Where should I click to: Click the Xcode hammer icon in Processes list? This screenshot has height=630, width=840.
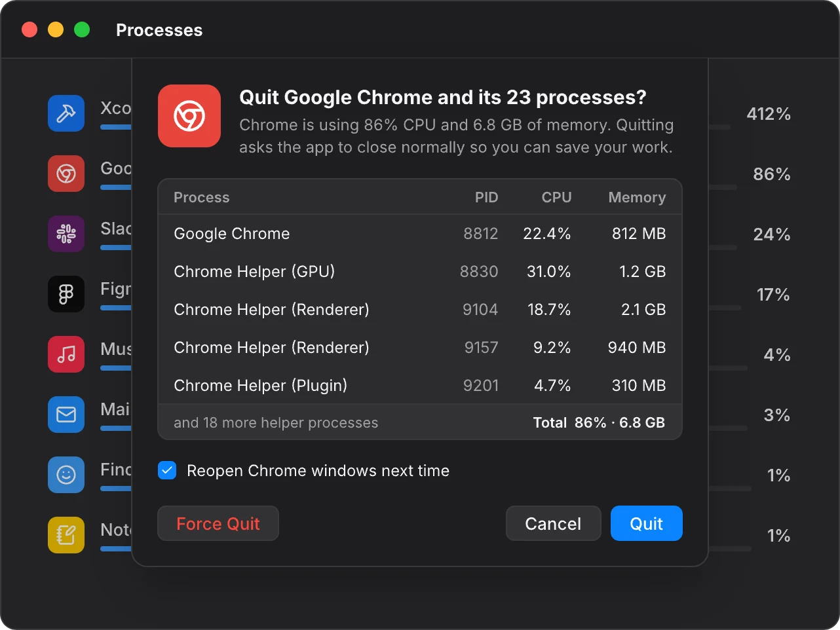[66, 113]
